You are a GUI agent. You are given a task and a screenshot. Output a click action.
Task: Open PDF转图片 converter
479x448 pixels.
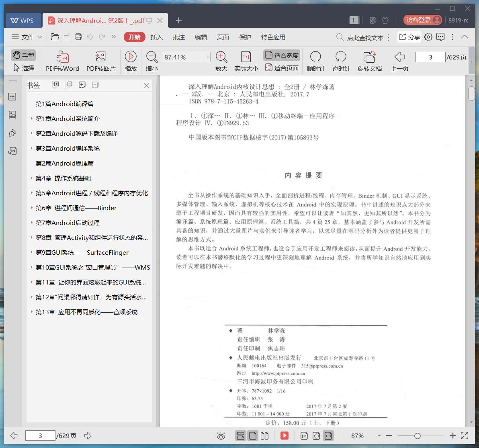101,61
